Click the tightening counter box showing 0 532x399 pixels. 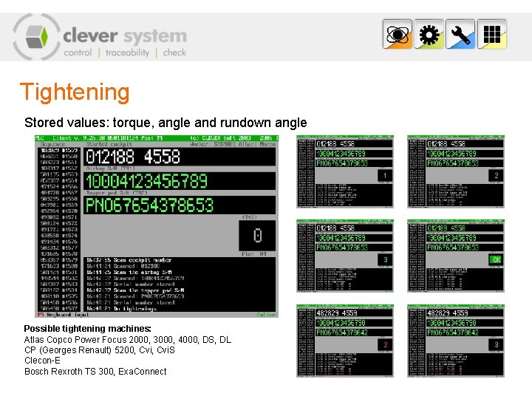257,236
